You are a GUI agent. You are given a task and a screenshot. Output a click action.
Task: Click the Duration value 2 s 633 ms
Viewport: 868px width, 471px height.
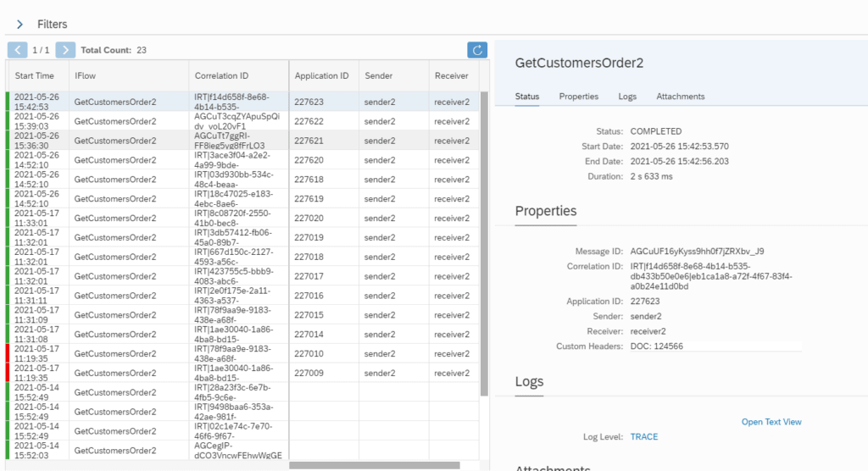pos(652,176)
